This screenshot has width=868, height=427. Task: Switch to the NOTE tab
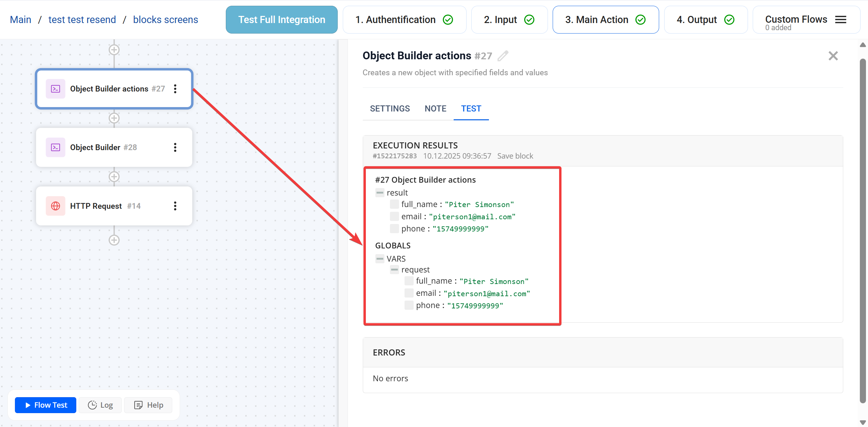pyautogui.click(x=435, y=109)
